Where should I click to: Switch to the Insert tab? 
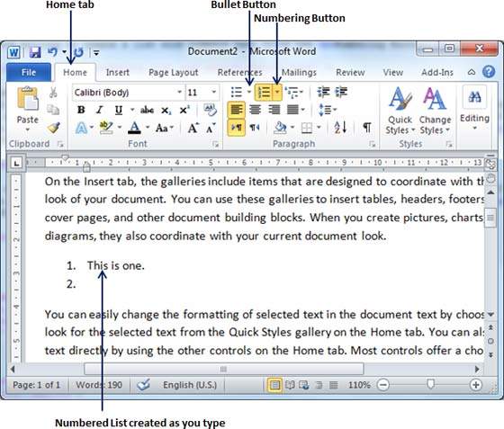coord(118,73)
